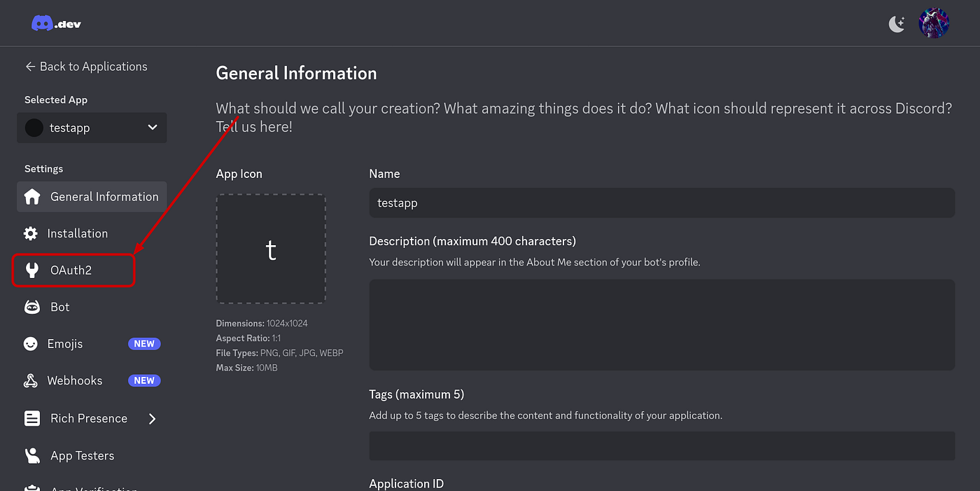Click the Discord .dev logo
Viewport: 980px width, 491px height.
pos(56,24)
